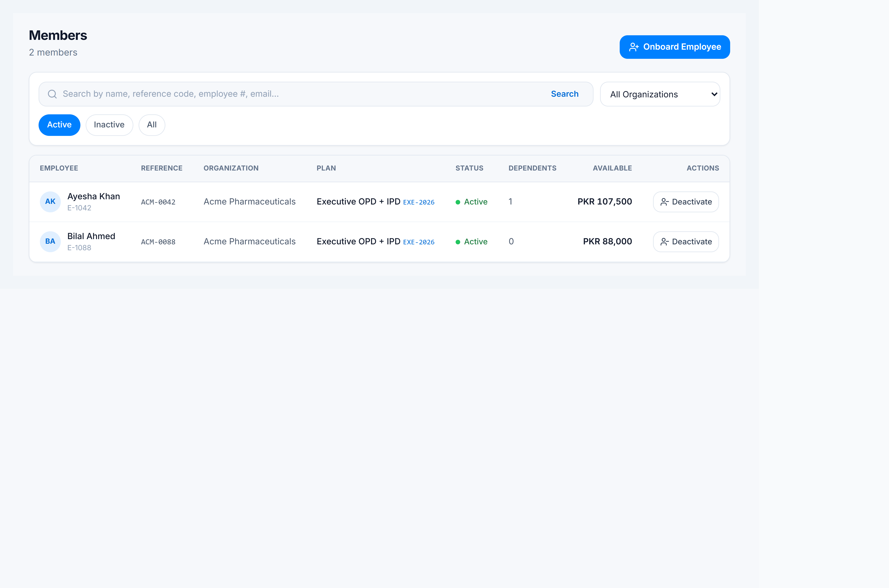The image size is (889, 588).
Task: Select the All filter pill
Action: [x=152, y=125]
